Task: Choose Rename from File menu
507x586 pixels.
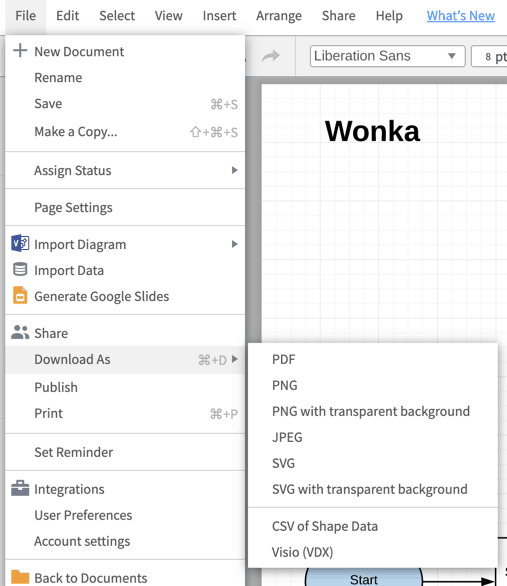Action: (125, 77)
